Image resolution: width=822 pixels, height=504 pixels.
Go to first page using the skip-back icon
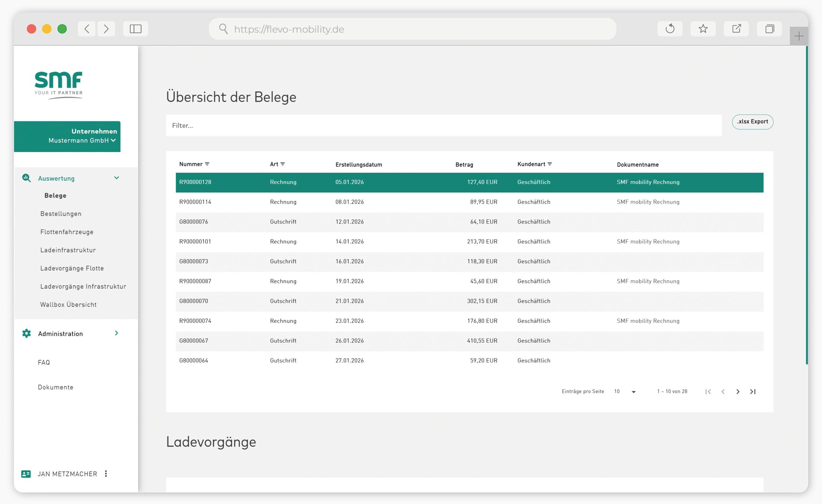tap(708, 391)
